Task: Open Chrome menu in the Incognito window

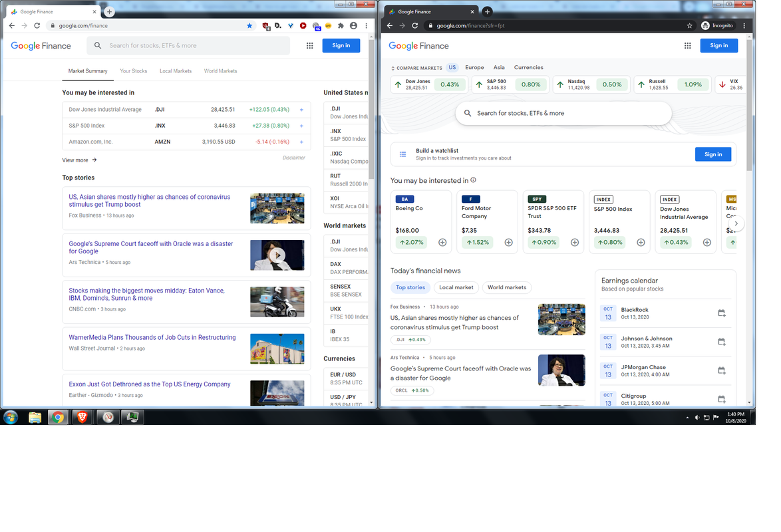Action: coord(744,25)
